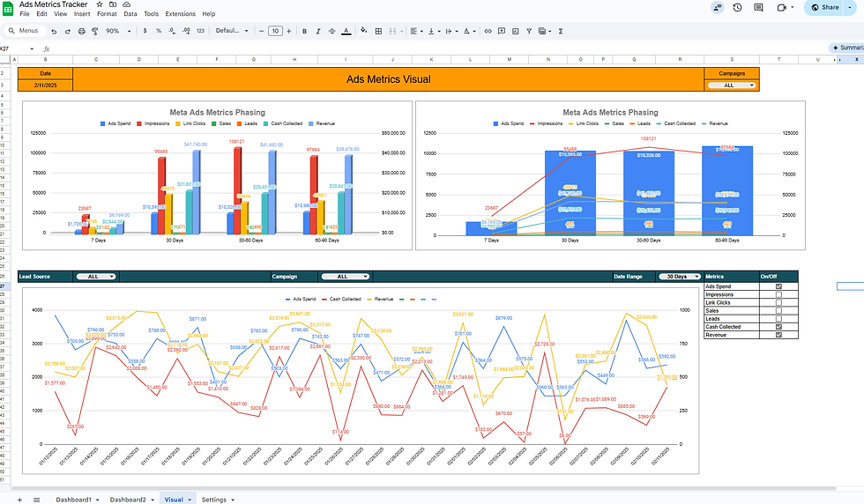Star the Ads Metrics Tracker document
Viewport: 864px width, 504px height.
100,4
